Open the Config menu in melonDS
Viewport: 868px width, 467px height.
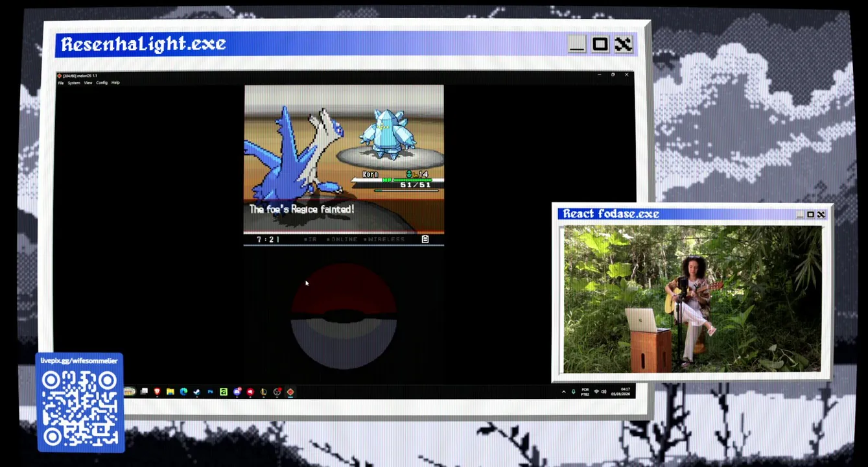tap(102, 83)
